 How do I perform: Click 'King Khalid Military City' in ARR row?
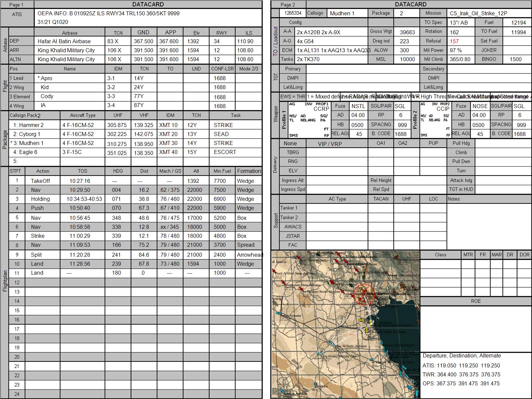click(x=66, y=50)
